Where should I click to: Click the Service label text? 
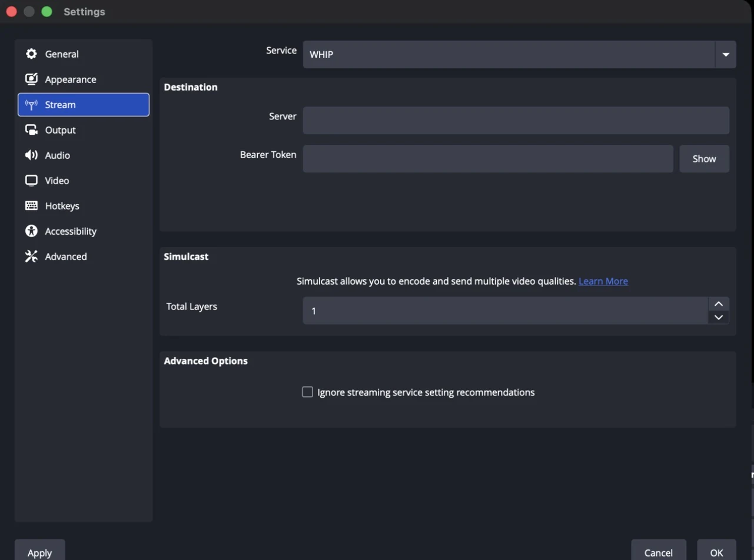pyautogui.click(x=281, y=51)
